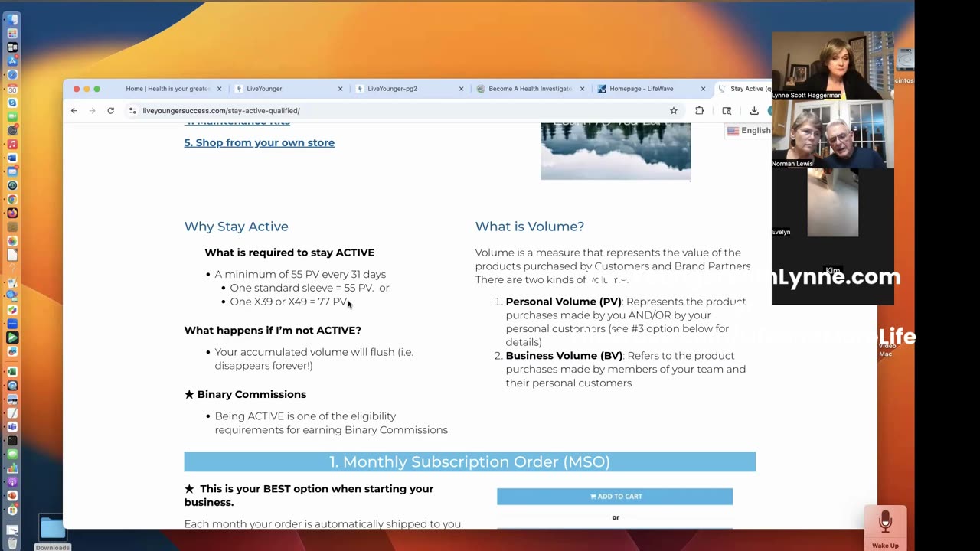The height and width of the screenshot is (551, 980).
Task: Open Calendar from the dock
Action: (x=12, y=89)
